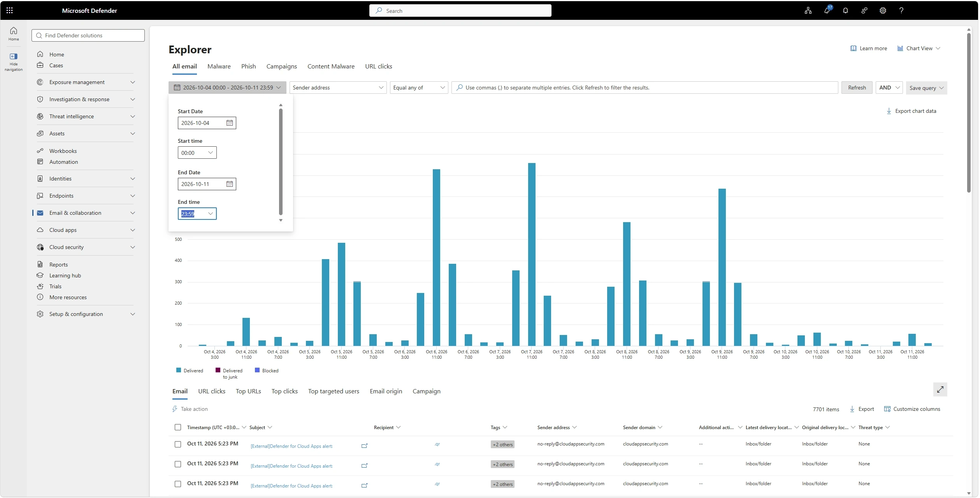Screen dimensions: 980x498
Task: Open first Defender for Cloud Apps alert subject
Action: 292,447
